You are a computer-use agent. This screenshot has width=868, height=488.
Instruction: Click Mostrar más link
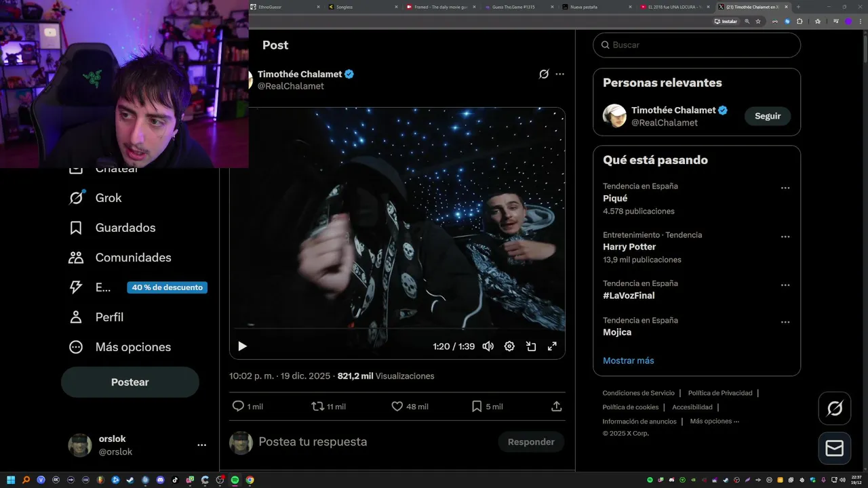click(629, 361)
